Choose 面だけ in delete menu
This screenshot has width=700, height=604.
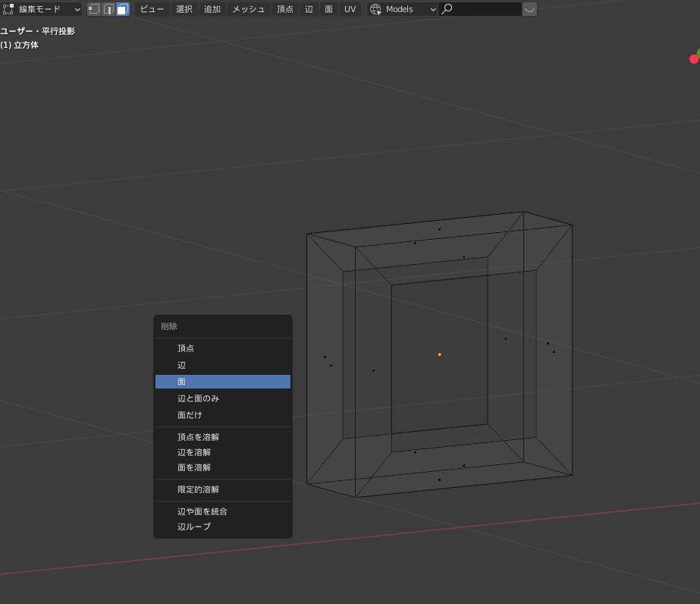pos(223,415)
